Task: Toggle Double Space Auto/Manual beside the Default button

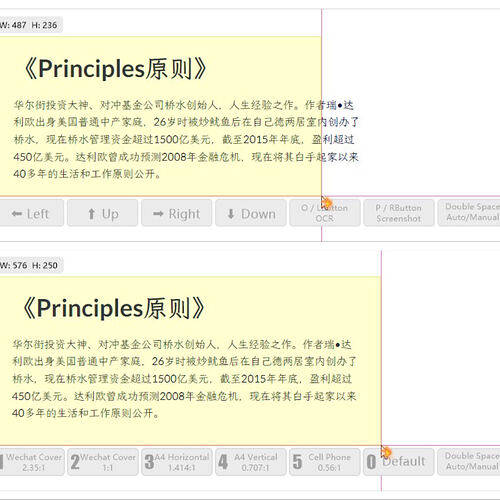Action: coord(469,462)
